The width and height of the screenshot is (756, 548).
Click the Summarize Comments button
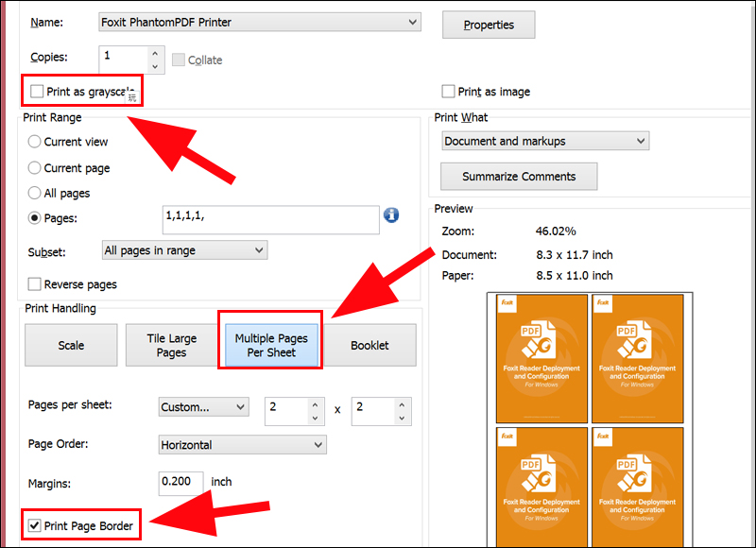click(519, 177)
